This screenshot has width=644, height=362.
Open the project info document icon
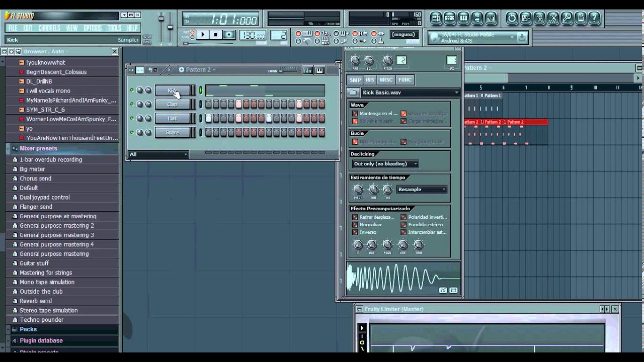pos(580,19)
